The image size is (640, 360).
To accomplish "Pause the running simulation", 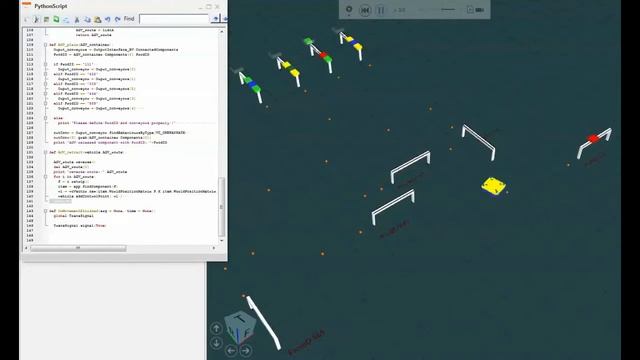I will click(x=380, y=10).
